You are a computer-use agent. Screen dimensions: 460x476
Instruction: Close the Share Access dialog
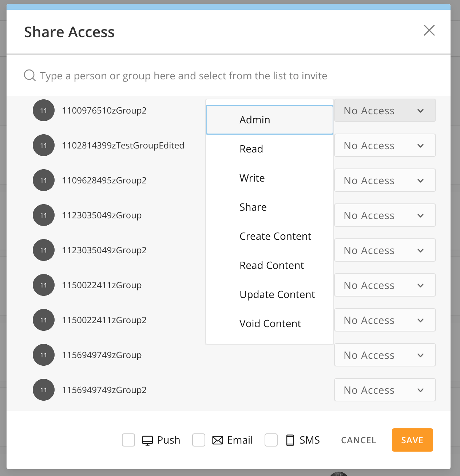point(429,30)
